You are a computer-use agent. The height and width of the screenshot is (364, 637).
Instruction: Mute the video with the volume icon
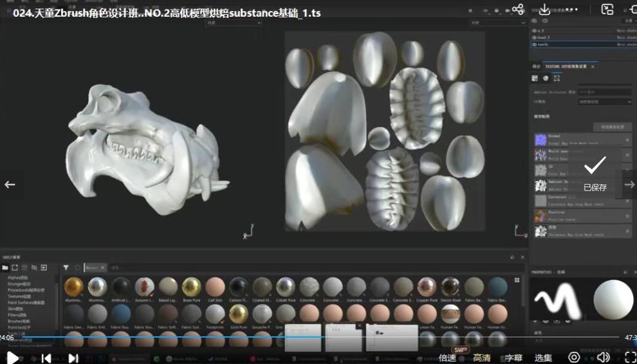603,358
